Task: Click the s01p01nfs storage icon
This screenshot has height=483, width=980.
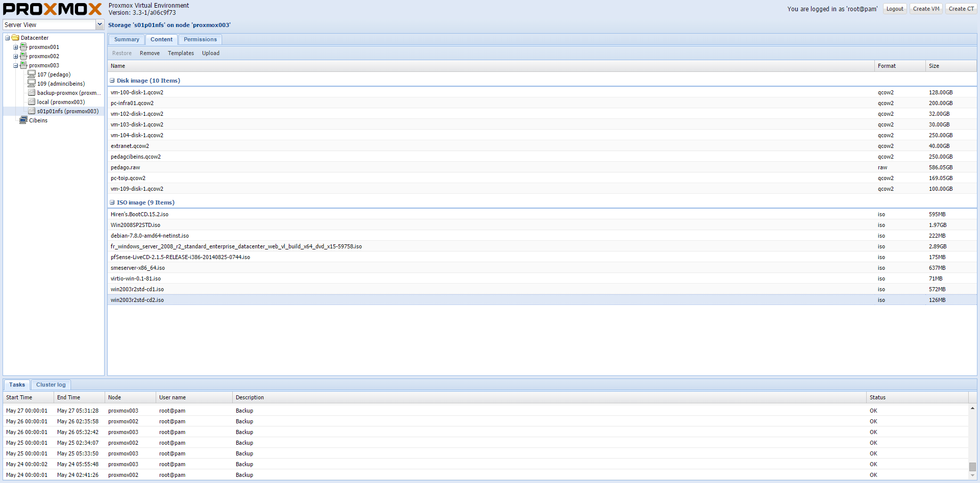Action: [x=32, y=111]
